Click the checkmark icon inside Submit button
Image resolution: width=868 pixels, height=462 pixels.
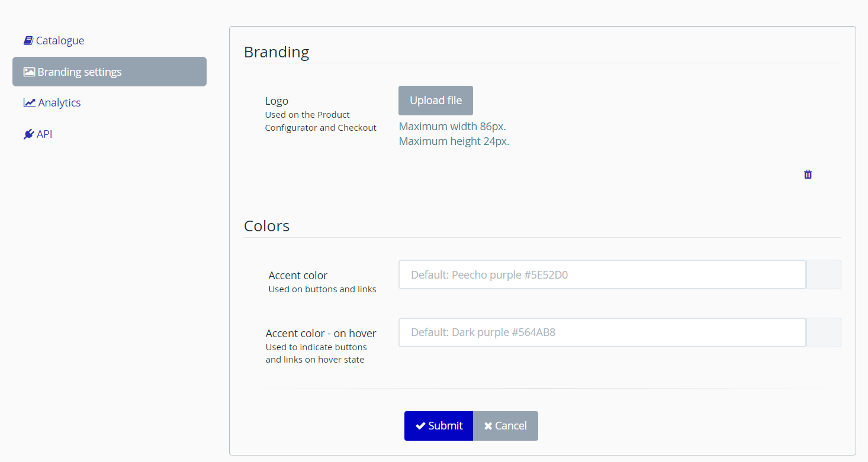click(420, 425)
